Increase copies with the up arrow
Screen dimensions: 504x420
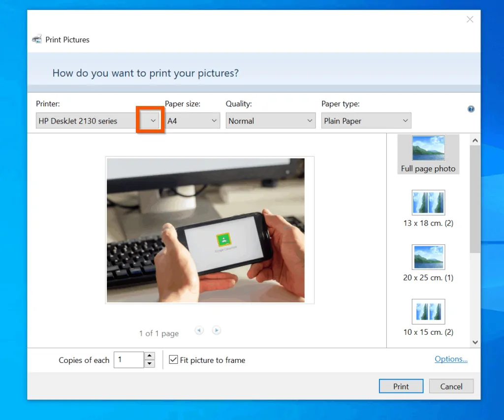click(x=150, y=356)
